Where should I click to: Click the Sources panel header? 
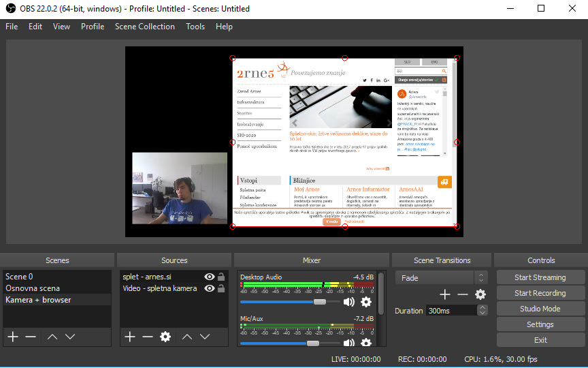point(174,260)
